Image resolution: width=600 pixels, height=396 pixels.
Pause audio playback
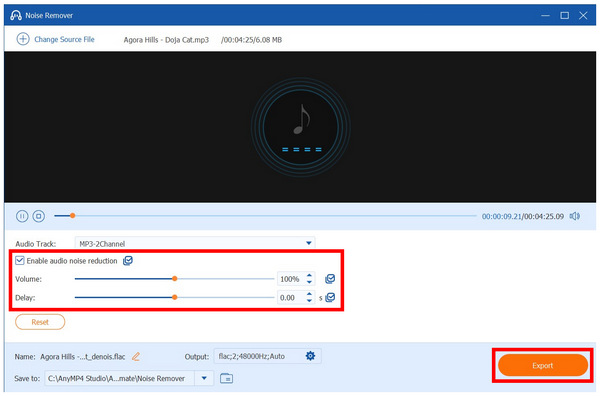click(22, 216)
